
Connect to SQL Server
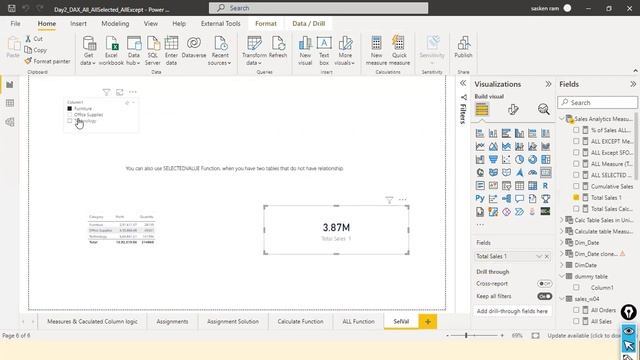tap(153, 51)
